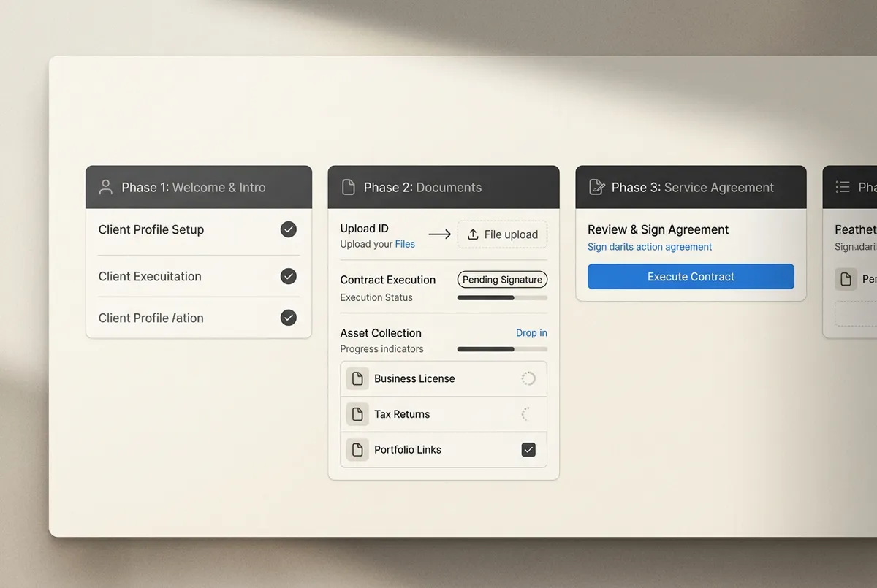Viewport: 877px width, 588px height.
Task: Open the Files link under Upload ID
Action: 405,244
